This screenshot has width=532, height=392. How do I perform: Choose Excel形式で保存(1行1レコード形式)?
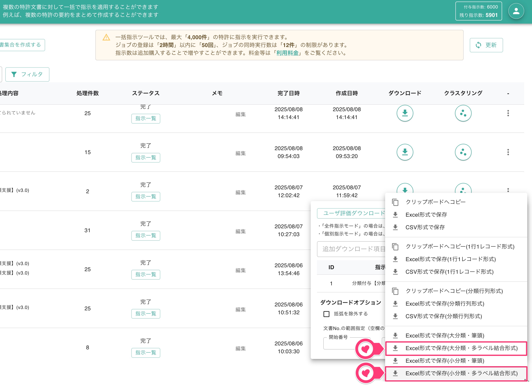point(456,259)
